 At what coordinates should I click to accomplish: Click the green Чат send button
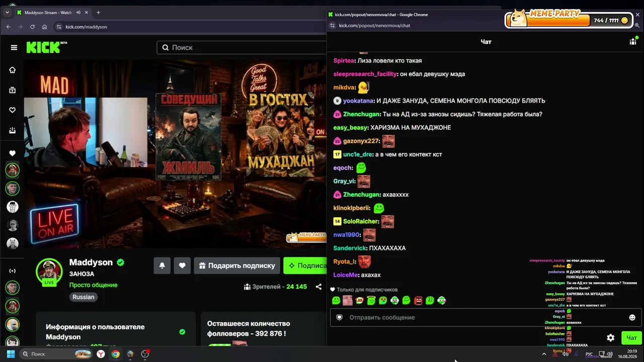click(631, 338)
